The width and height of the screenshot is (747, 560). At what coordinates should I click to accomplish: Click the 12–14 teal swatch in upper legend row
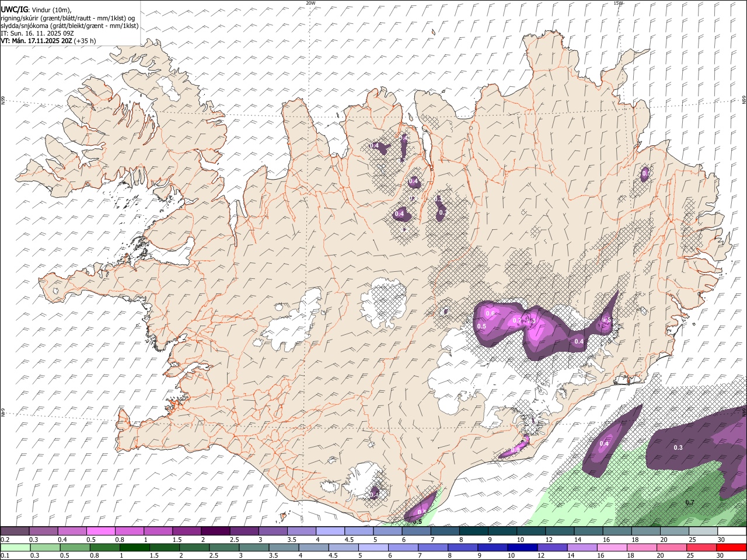pyautogui.click(x=560, y=531)
